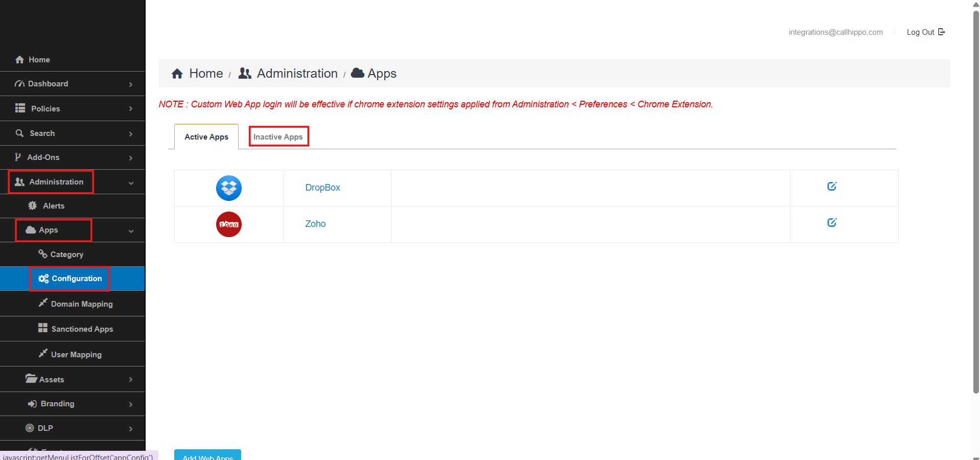
Task: Click the Assets folder icon
Action: 31,379
